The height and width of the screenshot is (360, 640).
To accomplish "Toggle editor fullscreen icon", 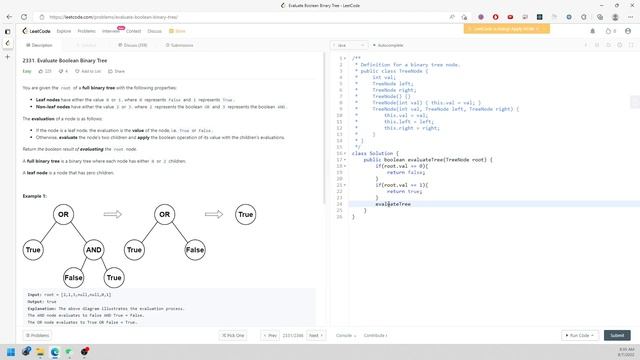I will (x=631, y=45).
